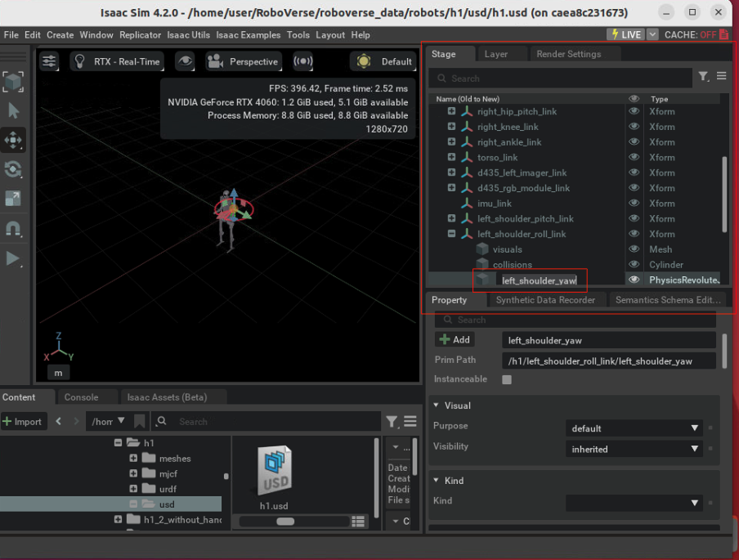
Task: Toggle visibility of right_knee_link
Action: (634, 127)
